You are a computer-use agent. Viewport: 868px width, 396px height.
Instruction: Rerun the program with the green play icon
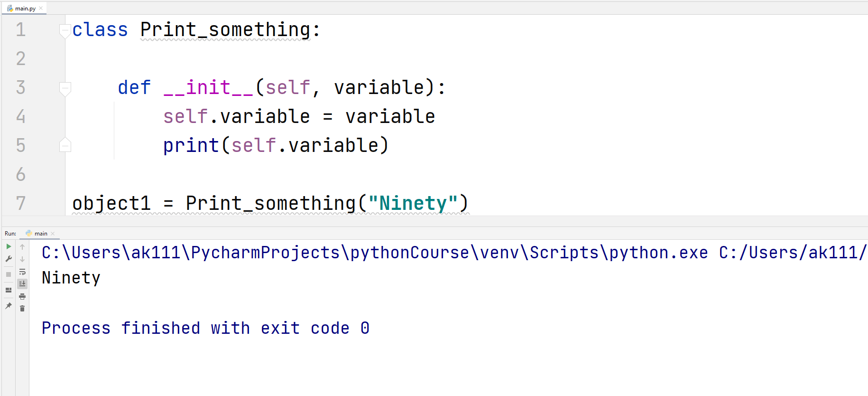pos(9,246)
